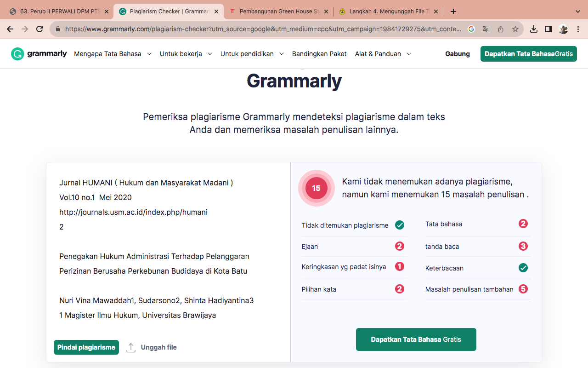The width and height of the screenshot is (588, 368).
Task: Click the tanda baca label
Action: click(442, 247)
